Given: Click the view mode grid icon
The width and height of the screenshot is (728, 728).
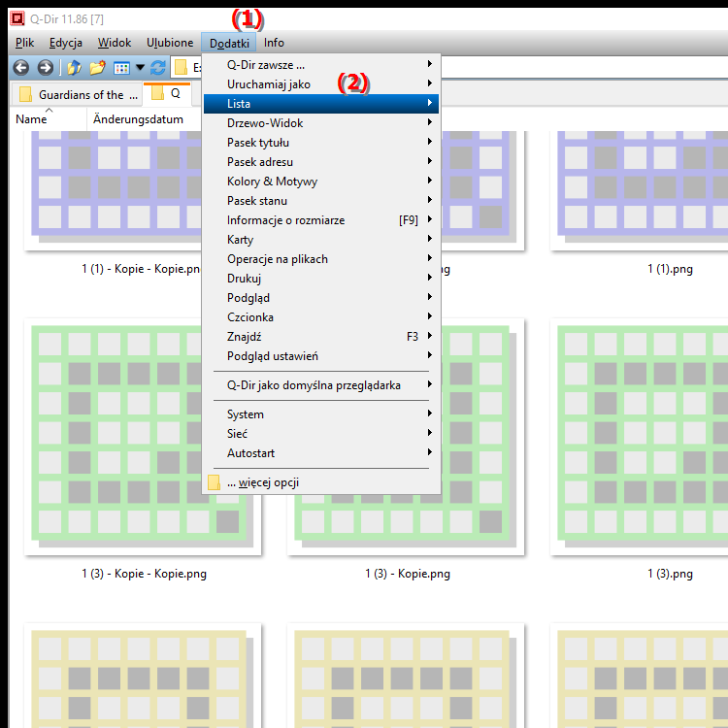Looking at the screenshot, I should [x=121, y=68].
